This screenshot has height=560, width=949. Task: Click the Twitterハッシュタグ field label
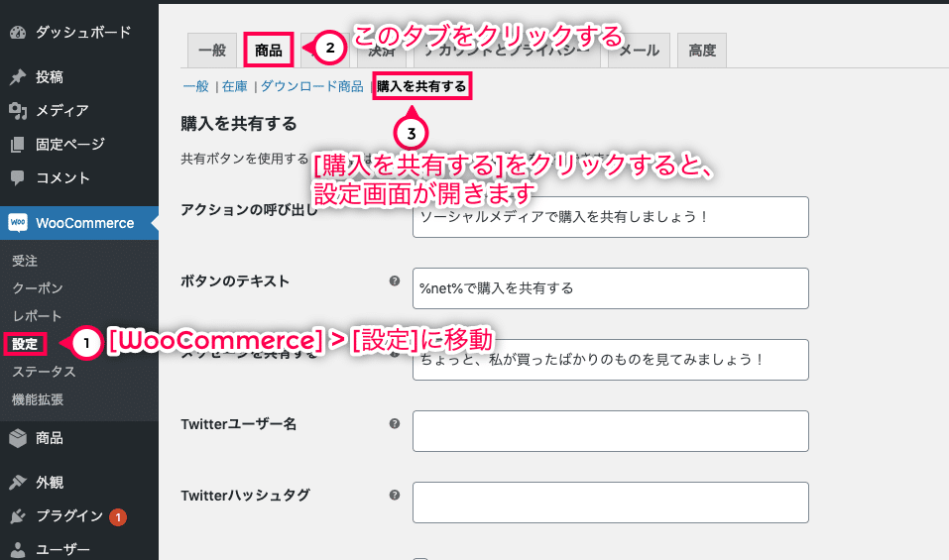tap(245, 496)
